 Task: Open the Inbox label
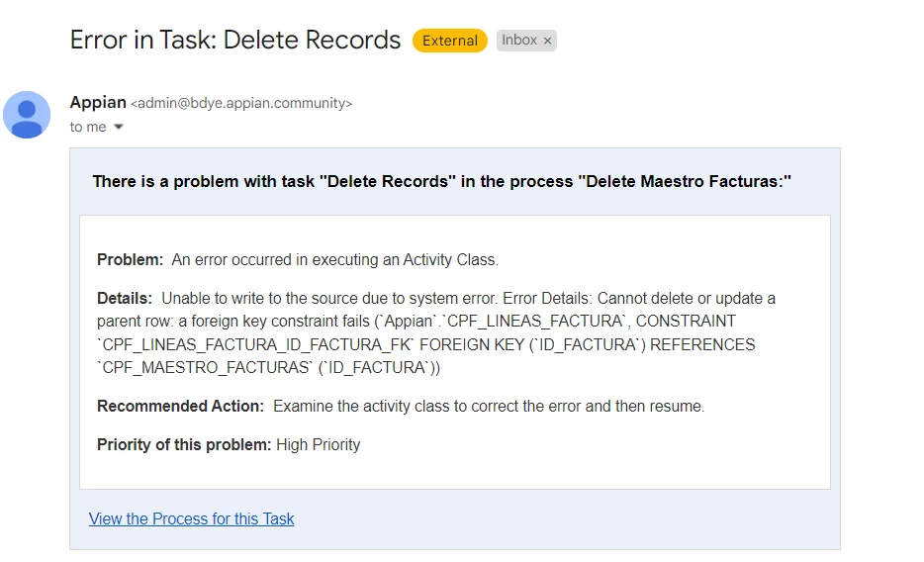coord(519,40)
